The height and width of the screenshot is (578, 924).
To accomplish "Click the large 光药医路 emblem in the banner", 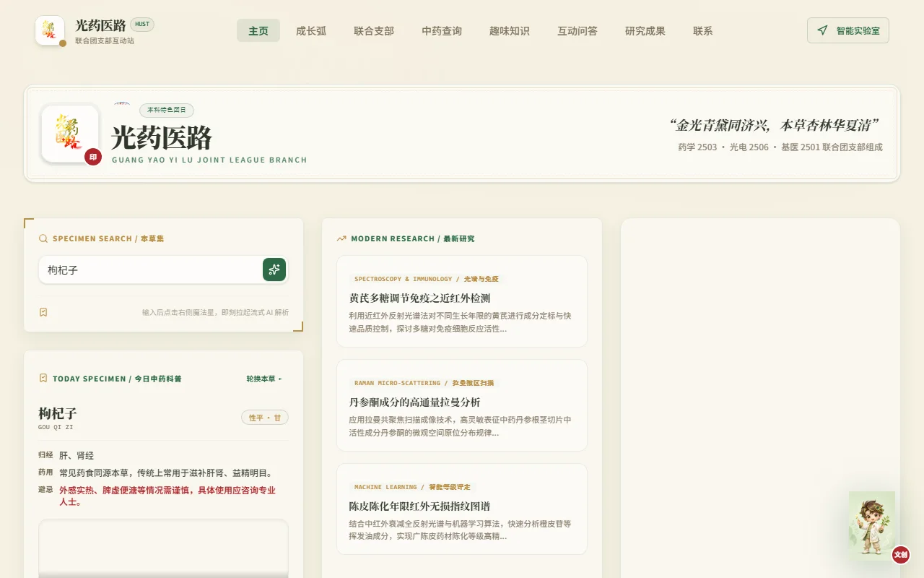I will 70,134.
